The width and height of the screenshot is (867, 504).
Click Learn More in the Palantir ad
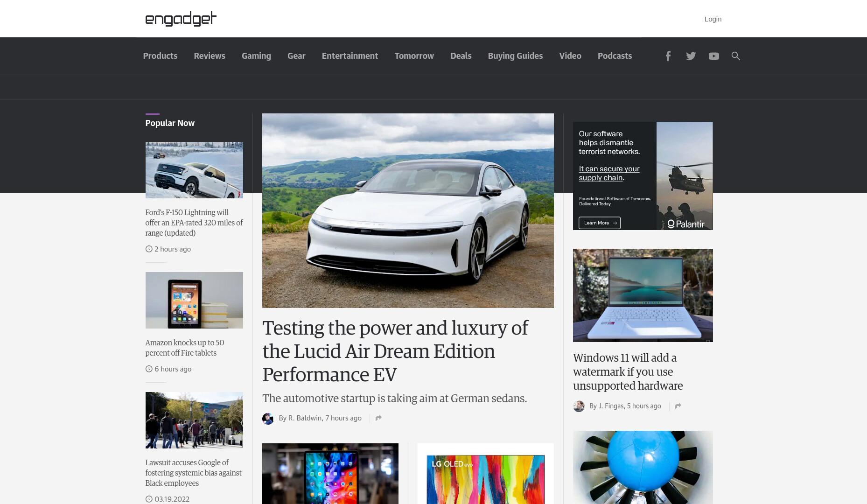[x=599, y=223]
